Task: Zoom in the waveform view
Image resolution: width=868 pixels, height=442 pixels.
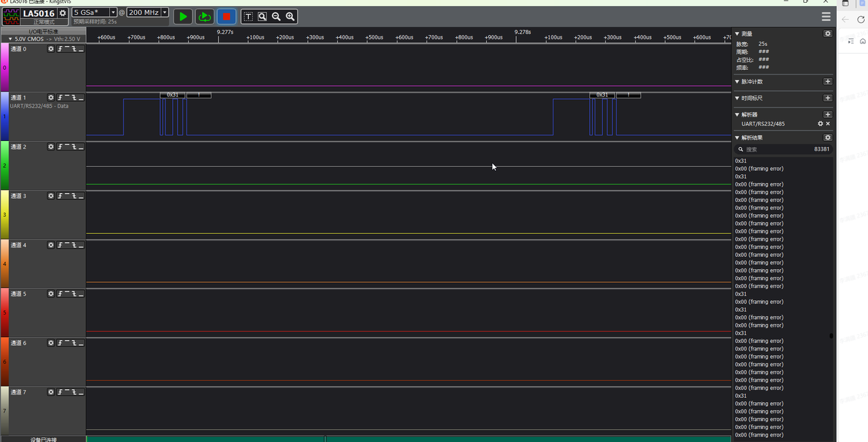Action: coord(290,16)
